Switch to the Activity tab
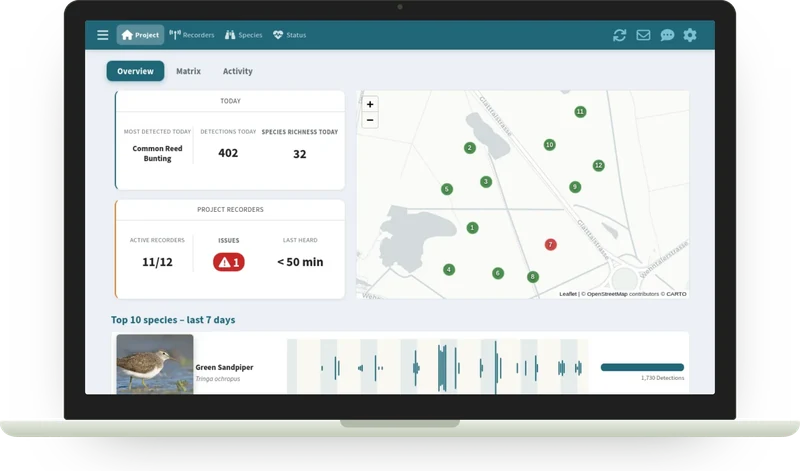The height and width of the screenshot is (471, 800). 238,71
